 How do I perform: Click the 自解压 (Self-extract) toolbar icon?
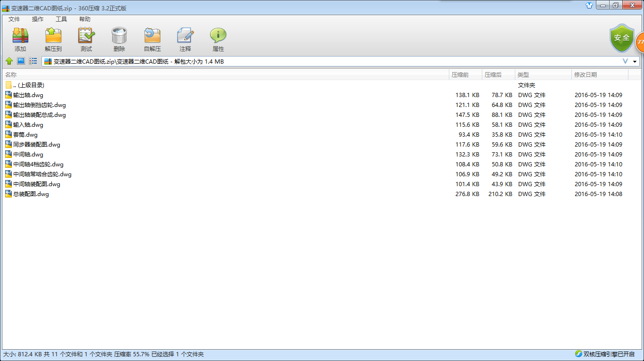(152, 36)
